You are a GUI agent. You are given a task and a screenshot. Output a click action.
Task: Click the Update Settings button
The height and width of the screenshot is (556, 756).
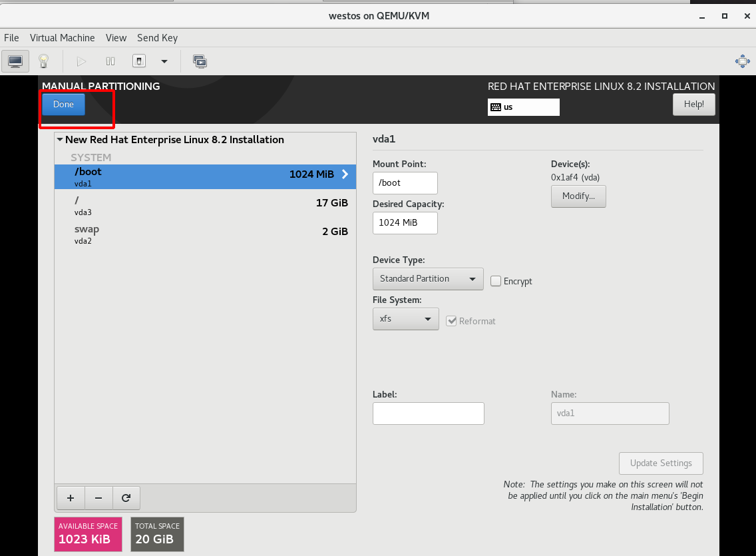point(661,463)
